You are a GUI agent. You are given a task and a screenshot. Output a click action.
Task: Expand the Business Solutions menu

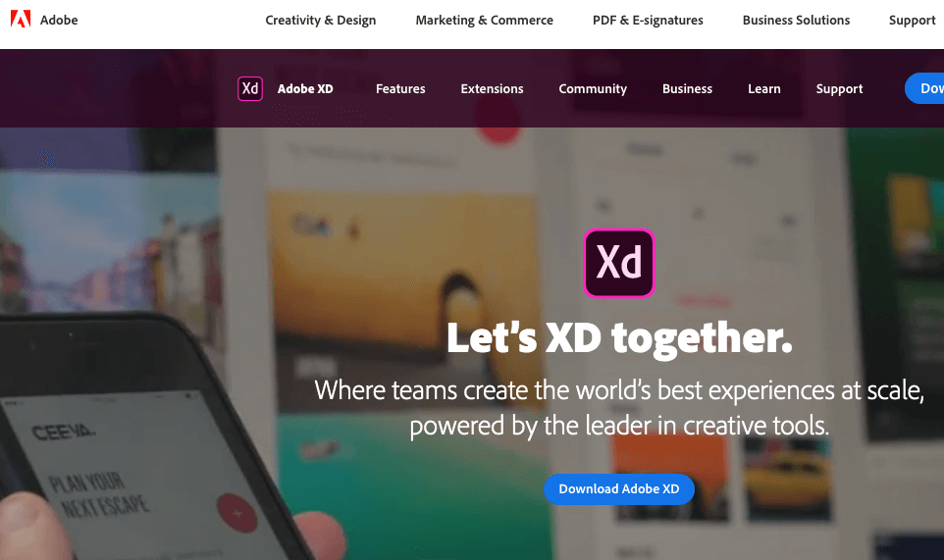click(x=796, y=20)
